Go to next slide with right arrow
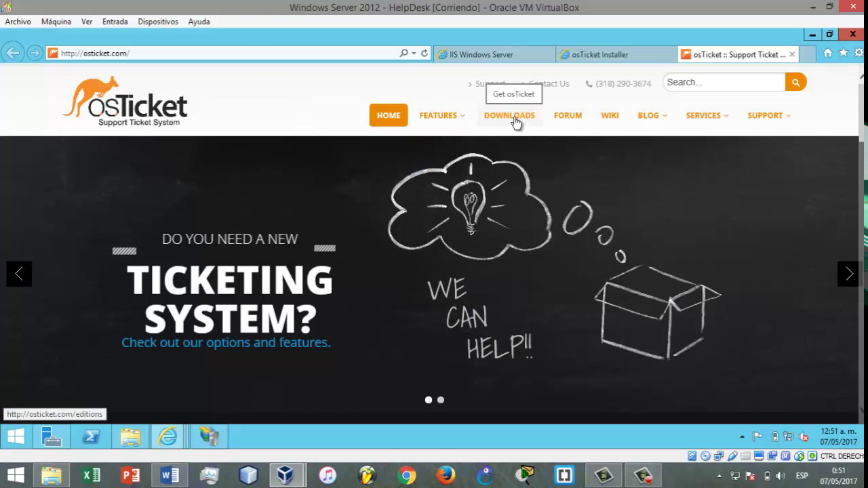 849,274
